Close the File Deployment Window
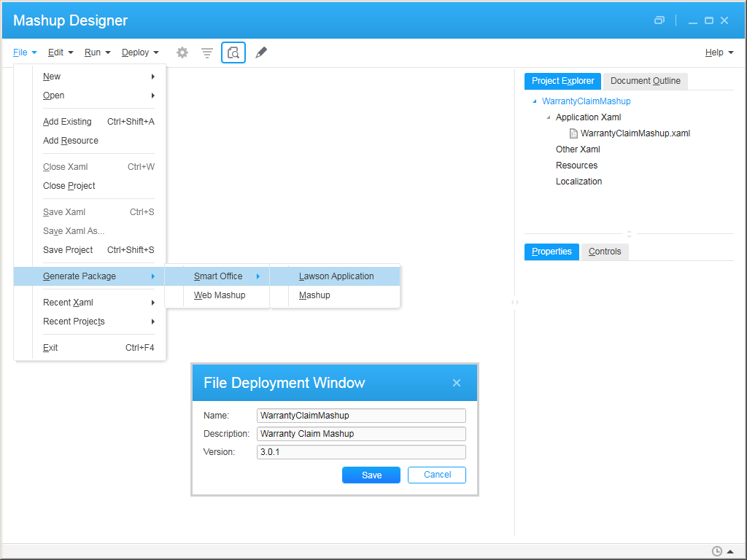 point(457,383)
